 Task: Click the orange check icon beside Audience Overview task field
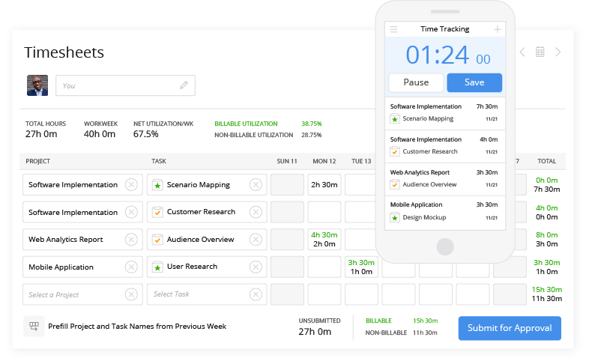click(157, 240)
